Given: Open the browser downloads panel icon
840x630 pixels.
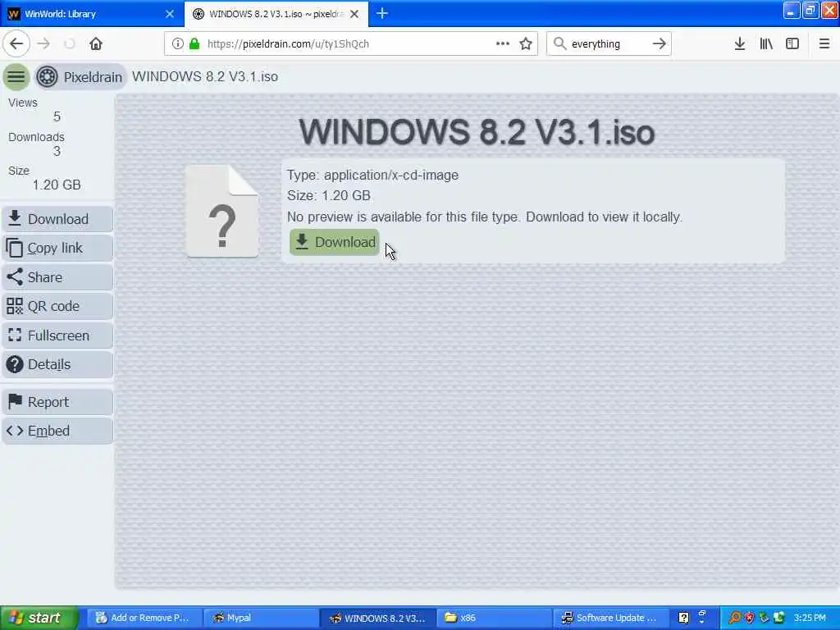Looking at the screenshot, I should pyautogui.click(x=740, y=43).
